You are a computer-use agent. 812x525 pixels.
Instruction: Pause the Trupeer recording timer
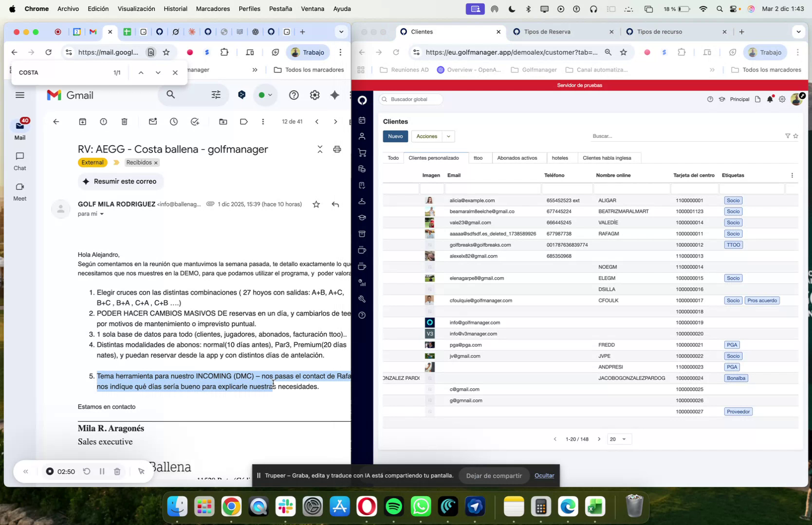coord(102,471)
